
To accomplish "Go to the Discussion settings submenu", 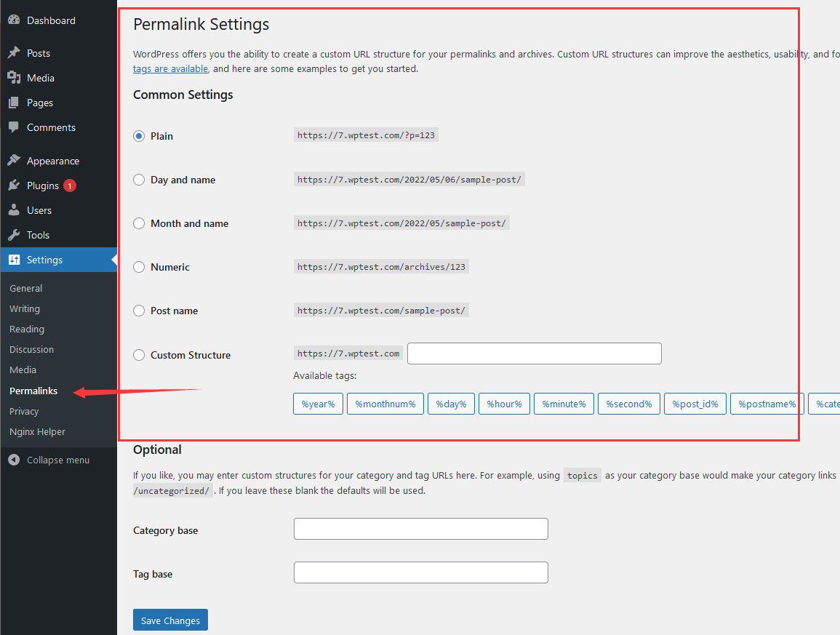I will 32,349.
